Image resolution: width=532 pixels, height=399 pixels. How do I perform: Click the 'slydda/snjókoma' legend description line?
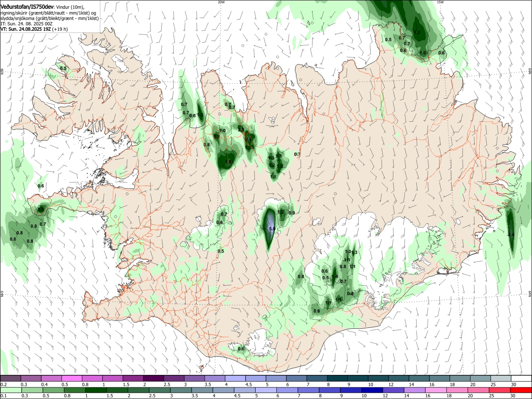(x=49, y=18)
